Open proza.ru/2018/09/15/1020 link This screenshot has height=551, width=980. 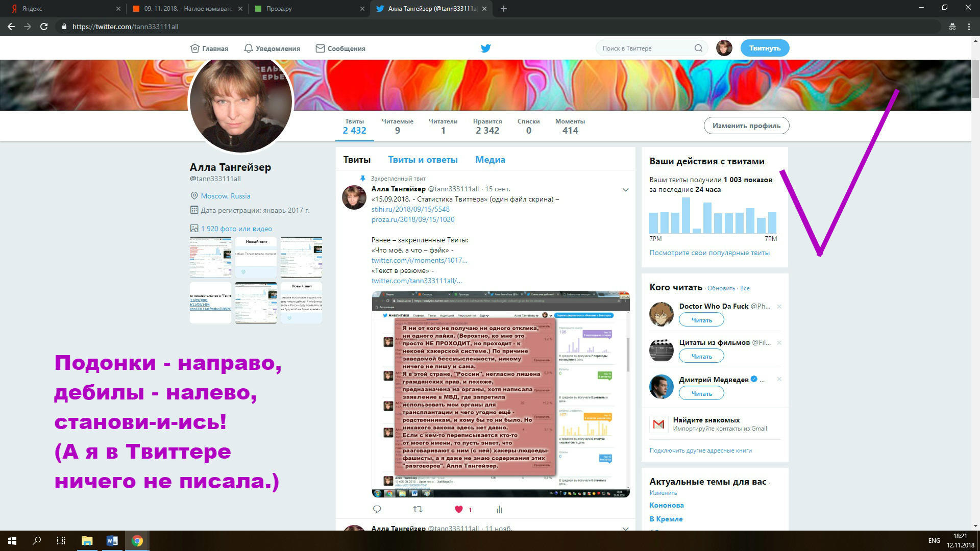tap(413, 219)
